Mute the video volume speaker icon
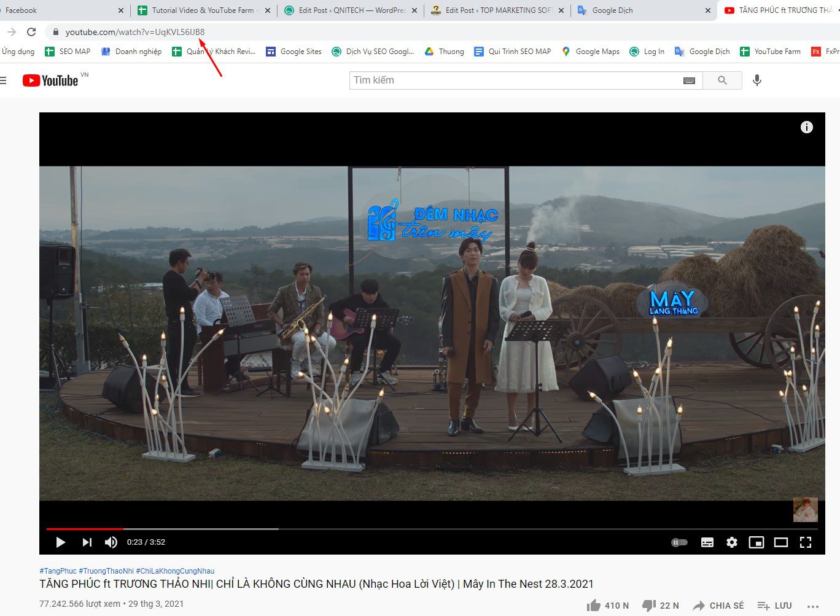Screen dimensions: 840x616 coord(111,542)
